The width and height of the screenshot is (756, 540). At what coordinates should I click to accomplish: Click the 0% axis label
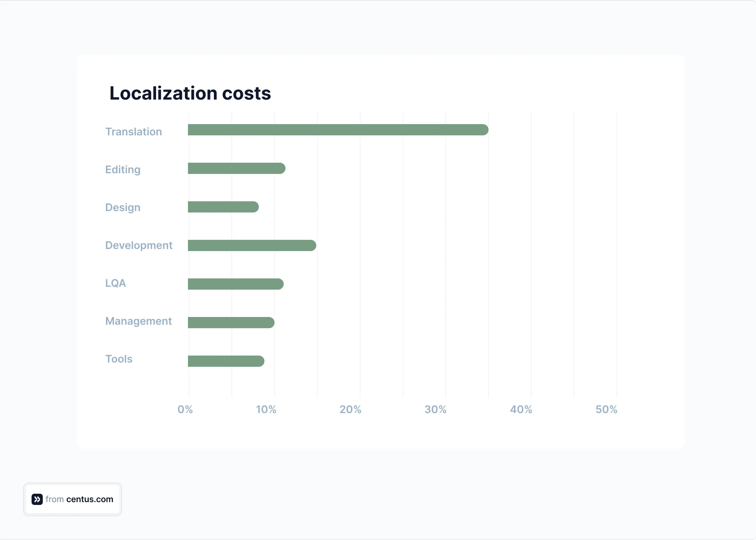click(185, 409)
